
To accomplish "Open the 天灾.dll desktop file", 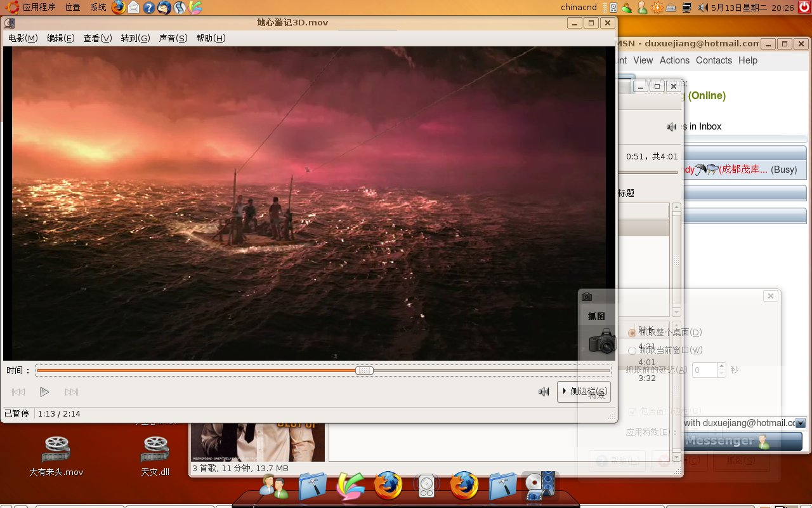I will (x=155, y=456).
